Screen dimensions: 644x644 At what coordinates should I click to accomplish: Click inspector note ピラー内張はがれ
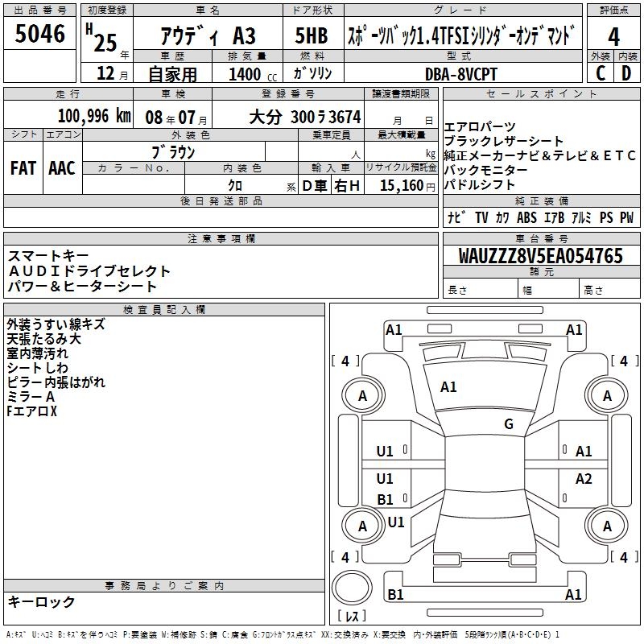click(x=56, y=382)
